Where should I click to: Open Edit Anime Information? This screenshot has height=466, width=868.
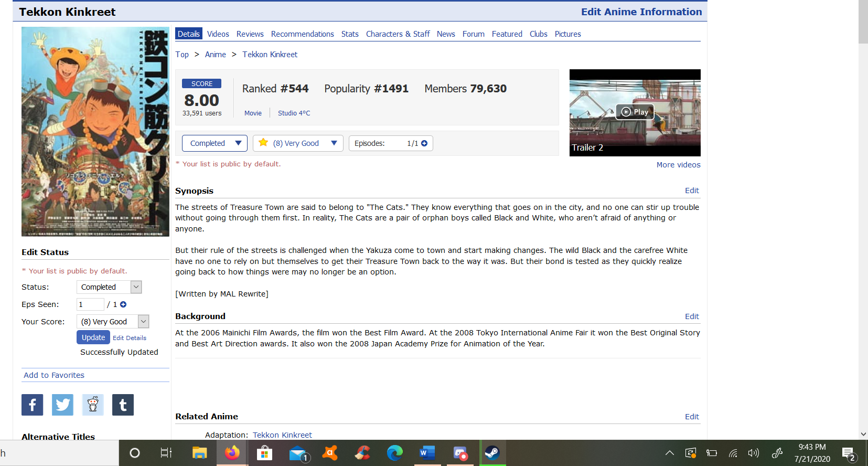click(641, 12)
